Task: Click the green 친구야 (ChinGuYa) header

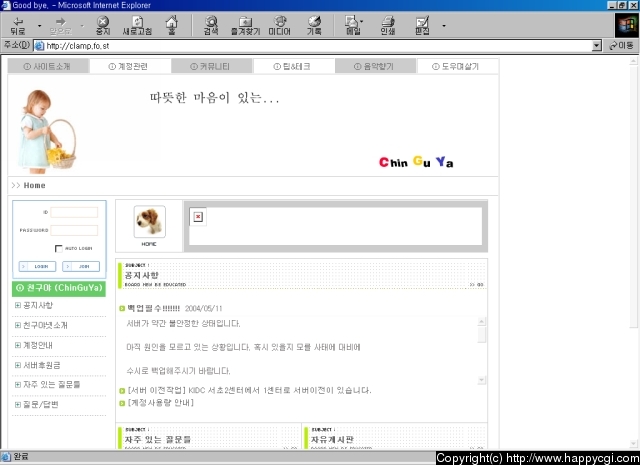Action: coord(59,288)
